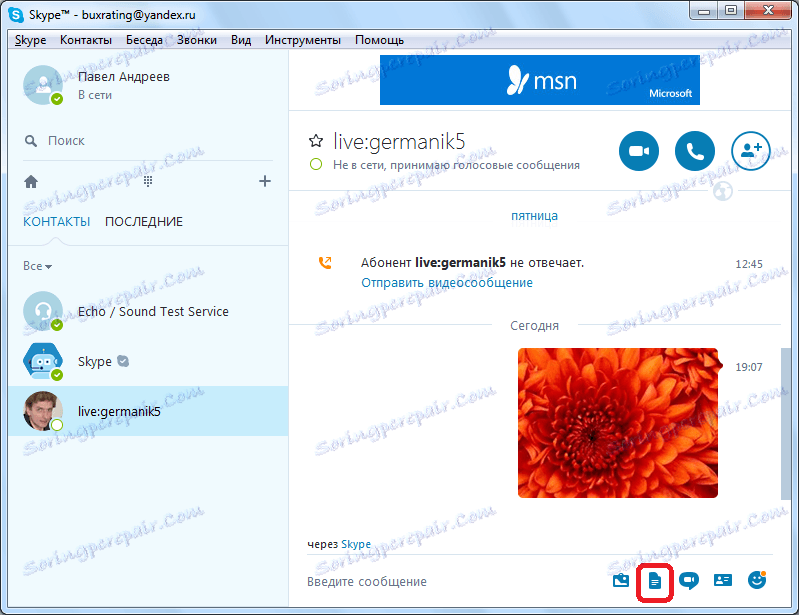
Task: Add people to the conversation
Action: click(751, 151)
